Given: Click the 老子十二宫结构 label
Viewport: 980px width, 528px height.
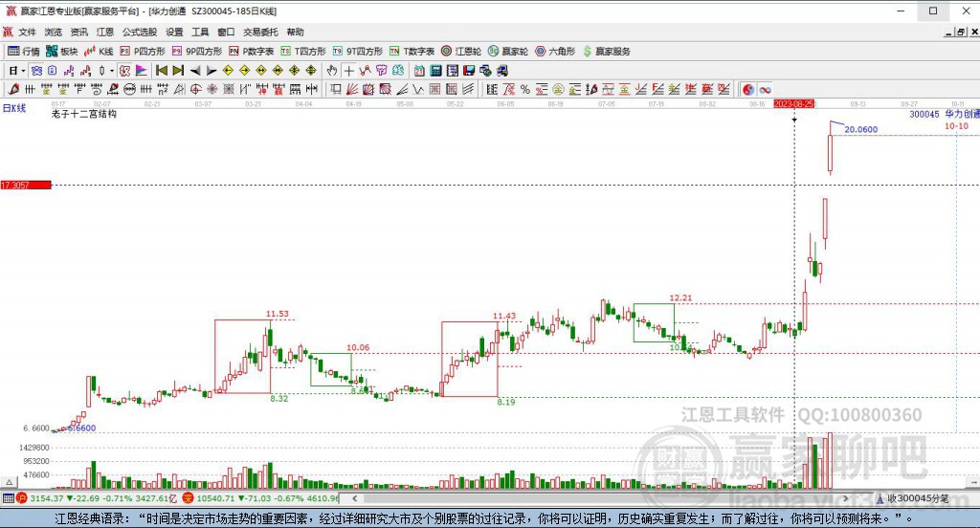Looking at the screenshot, I should click(x=84, y=114).
